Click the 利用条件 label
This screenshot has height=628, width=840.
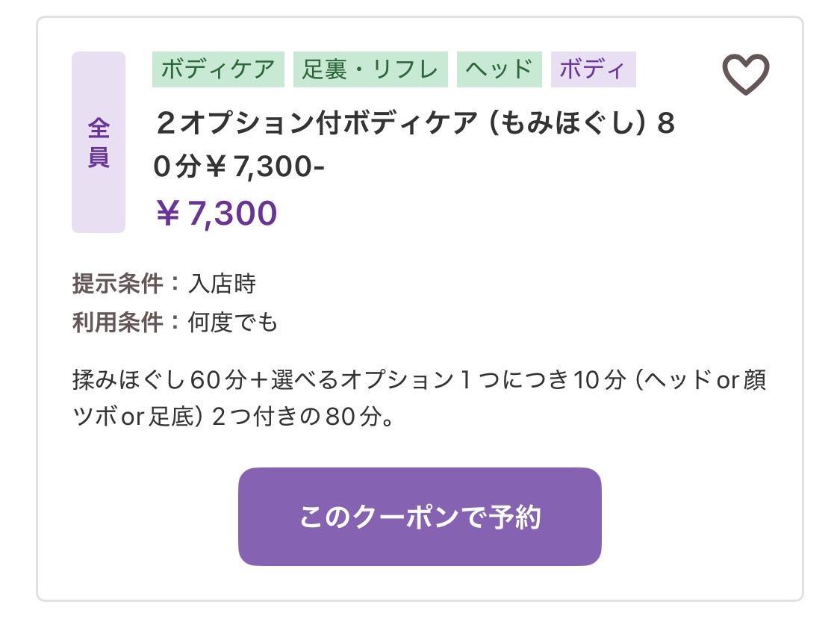(117, 323)
